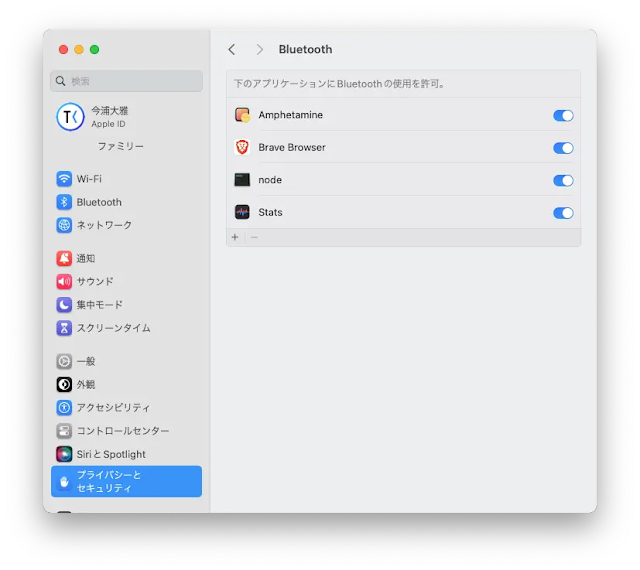Open アクセシビリティ settings

[127, 407]
